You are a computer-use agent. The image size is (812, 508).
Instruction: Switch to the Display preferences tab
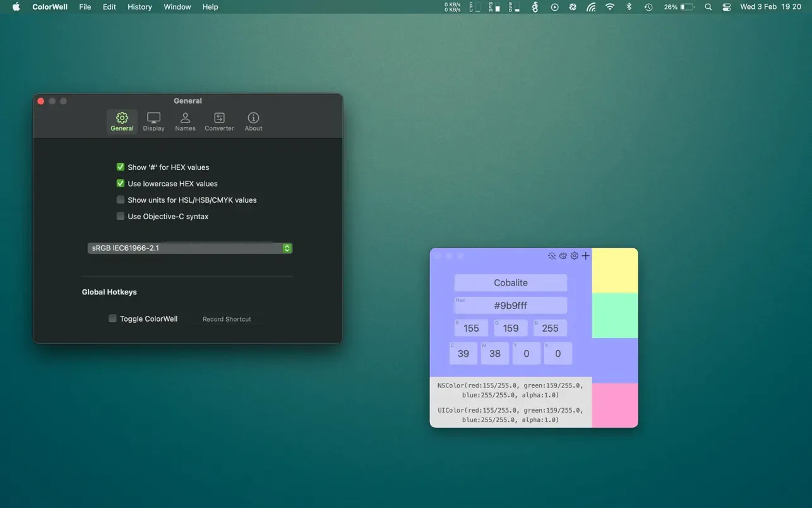[x=153, y=122]
